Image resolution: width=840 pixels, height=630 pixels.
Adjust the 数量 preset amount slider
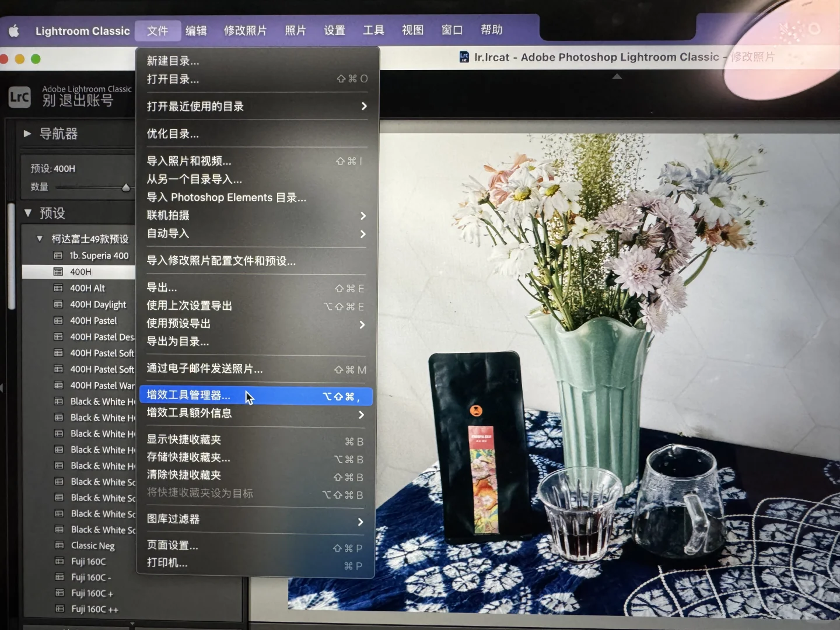[126, 187]
